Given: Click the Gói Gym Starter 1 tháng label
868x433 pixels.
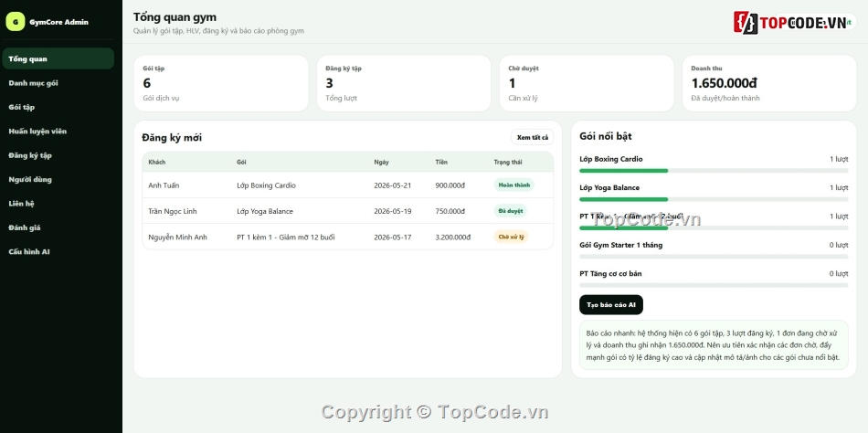Looking at the screenshot, I should [x=620, y=245].
